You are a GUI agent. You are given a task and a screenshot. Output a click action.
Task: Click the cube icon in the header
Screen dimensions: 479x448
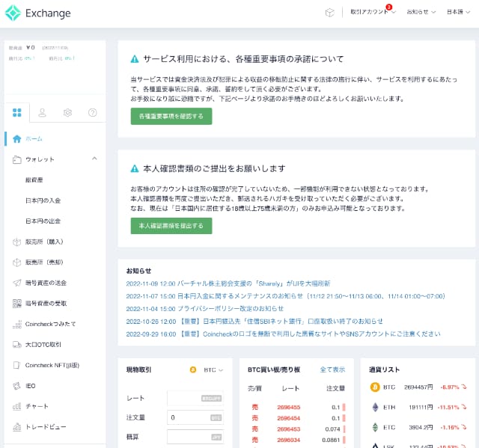(329, 13)
